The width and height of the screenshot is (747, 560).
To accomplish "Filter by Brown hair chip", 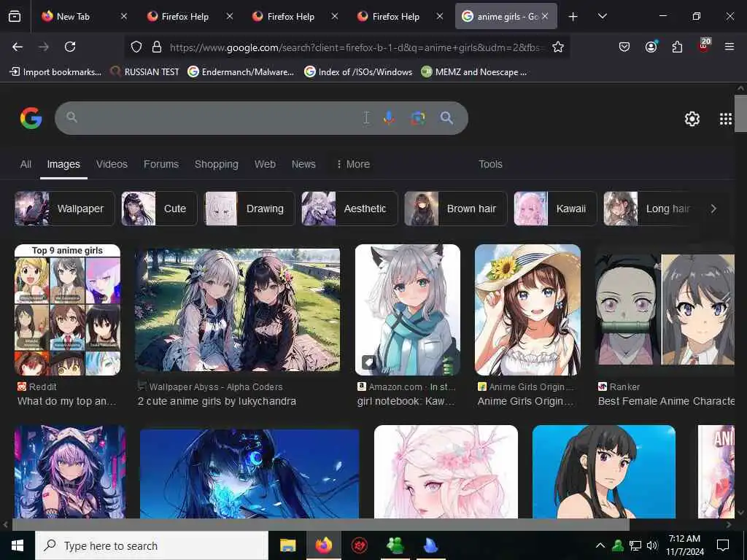I will click(455, 209).
